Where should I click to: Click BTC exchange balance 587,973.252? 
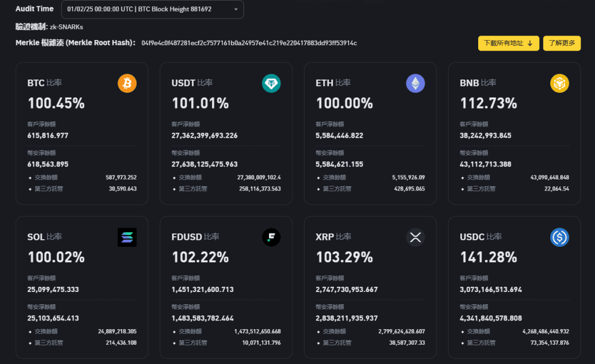tap(121, 178)
